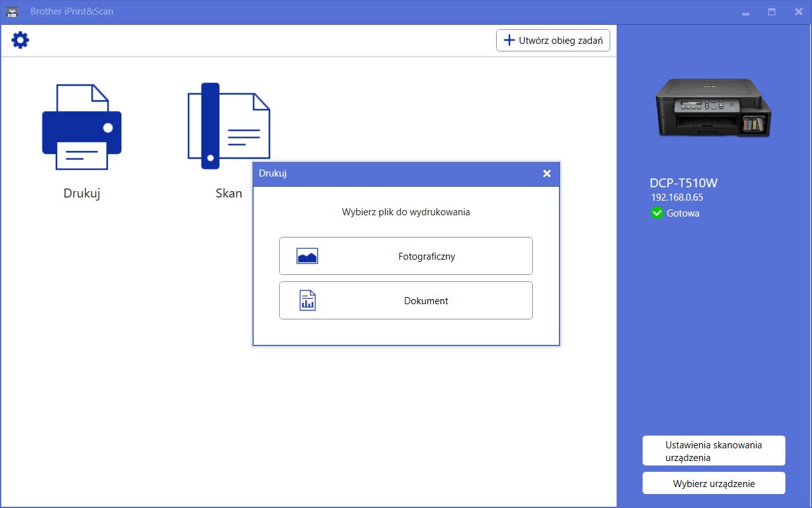812x508 pixels.
Task: Click the DCP-T510W printer image
Action: tap(714, 108)
